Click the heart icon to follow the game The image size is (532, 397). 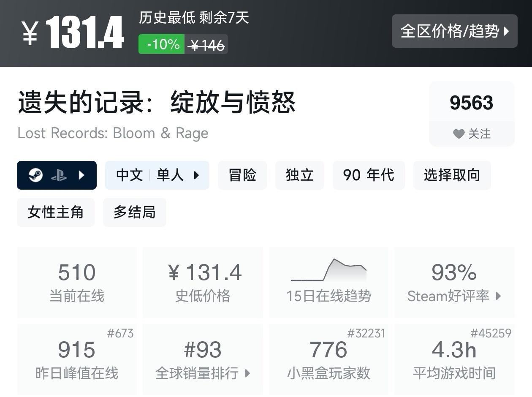click(459, 134)
